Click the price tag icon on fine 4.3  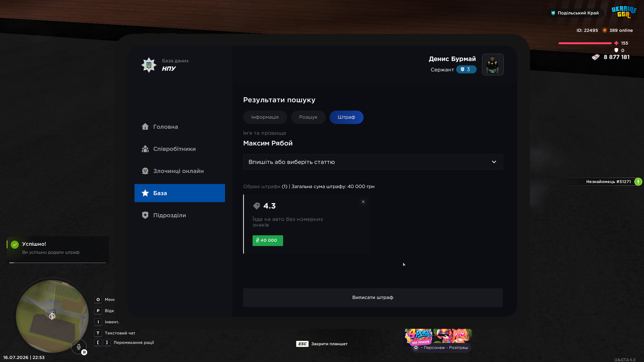tap(257, 206)
